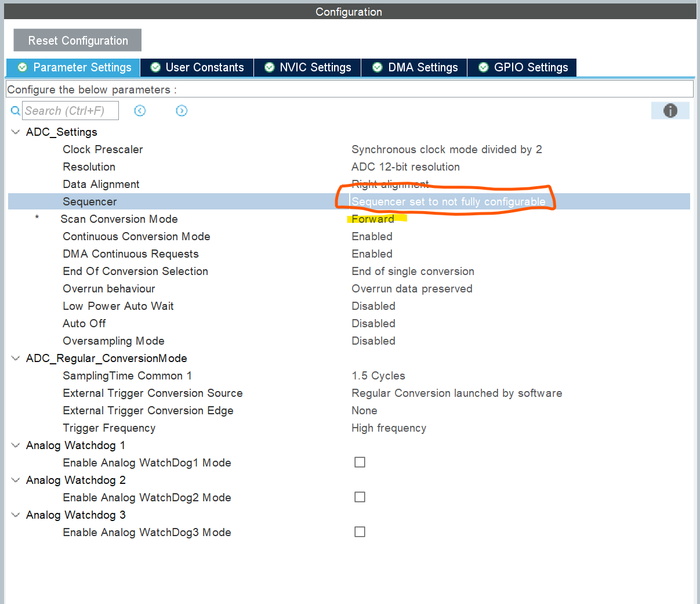Image resolution: width=700 pixels, height=604 pixels.
Task: Enable Analog WatchDog2 Mode checkbox
Action: tap(360, 497)
